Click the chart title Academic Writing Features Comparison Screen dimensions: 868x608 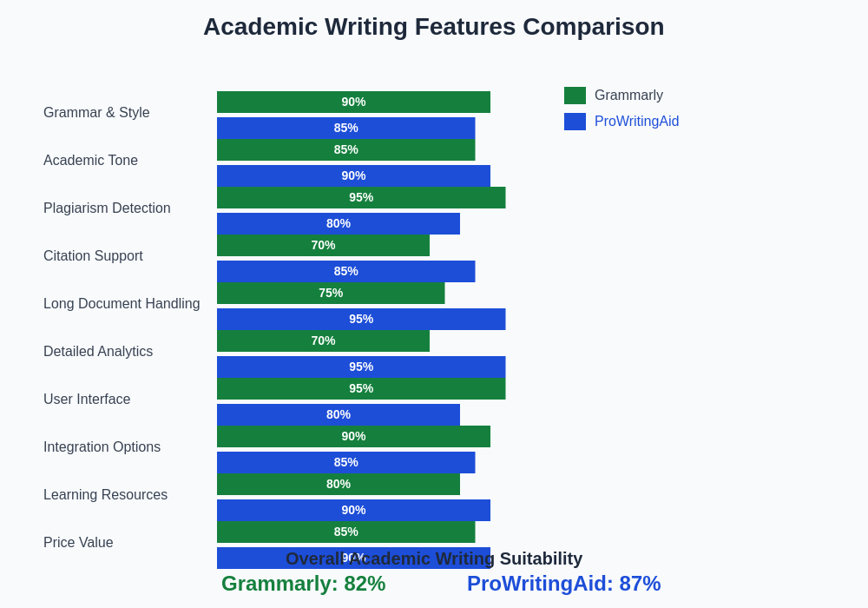433,27
